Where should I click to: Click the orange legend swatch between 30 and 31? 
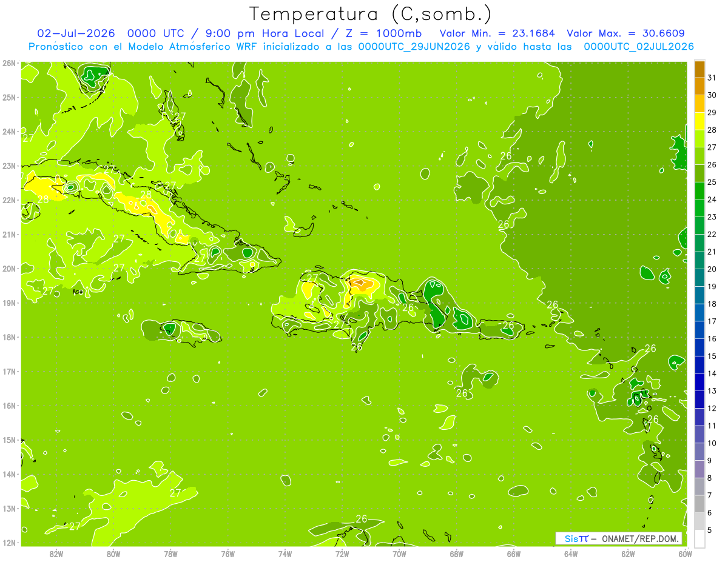(699, 86)
